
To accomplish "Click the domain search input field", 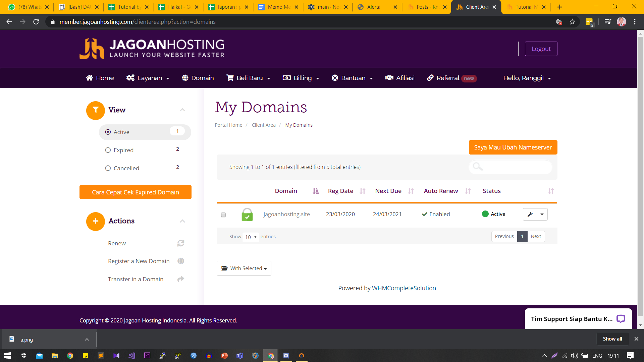I will pos(510,167).
